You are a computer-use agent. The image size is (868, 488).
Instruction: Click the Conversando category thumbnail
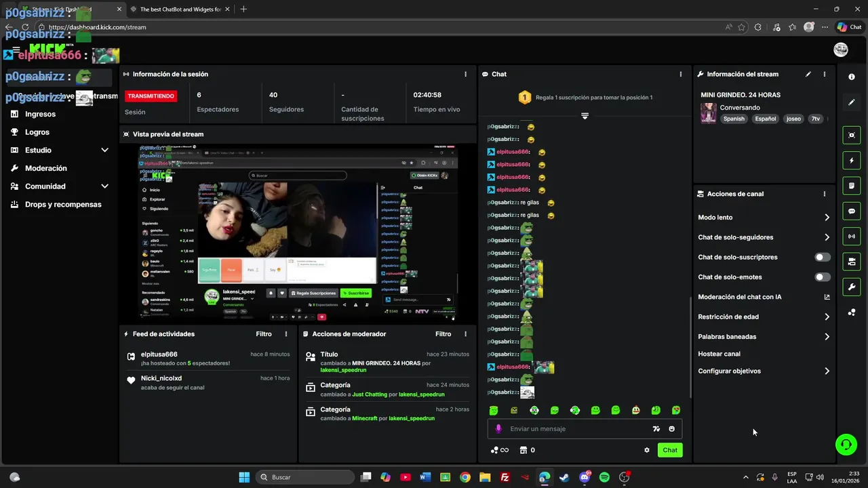coord(709,113)
